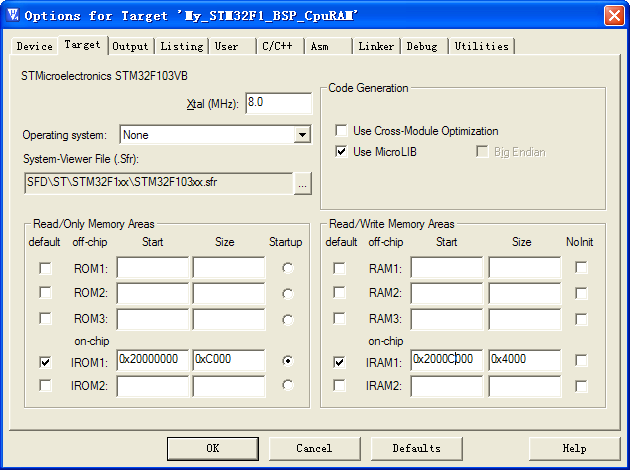Screen dimensions: 630x470
Task: Click the IRAM1 Start address field
Action: pos(447,360)
